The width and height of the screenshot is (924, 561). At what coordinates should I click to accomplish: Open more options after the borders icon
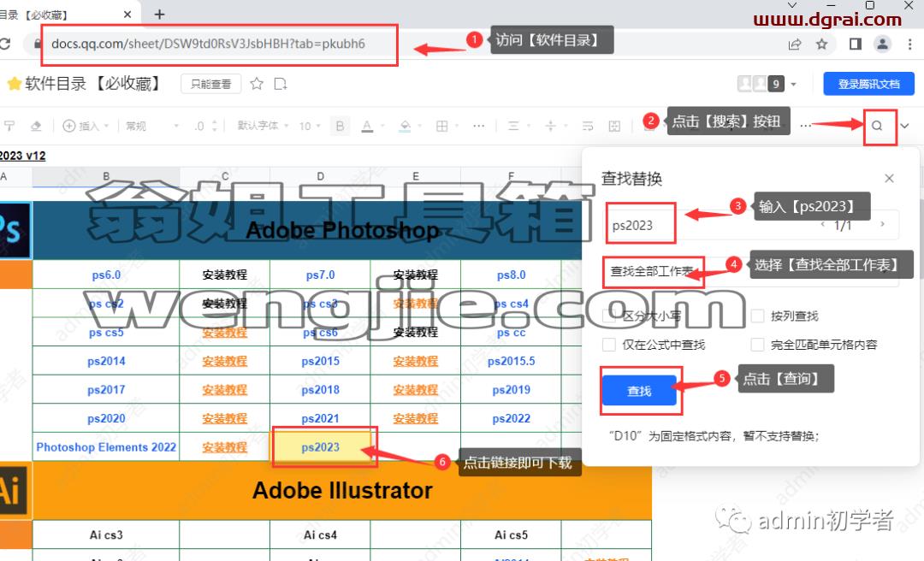point(478,126)
